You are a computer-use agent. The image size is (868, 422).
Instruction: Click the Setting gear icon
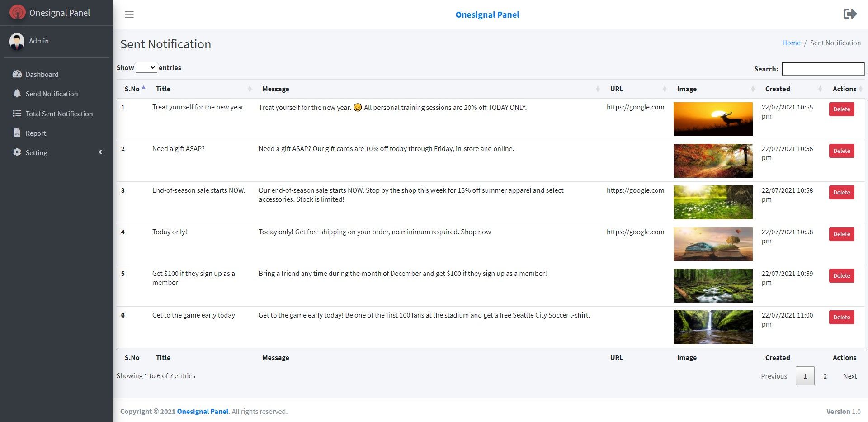pos(17,152)
